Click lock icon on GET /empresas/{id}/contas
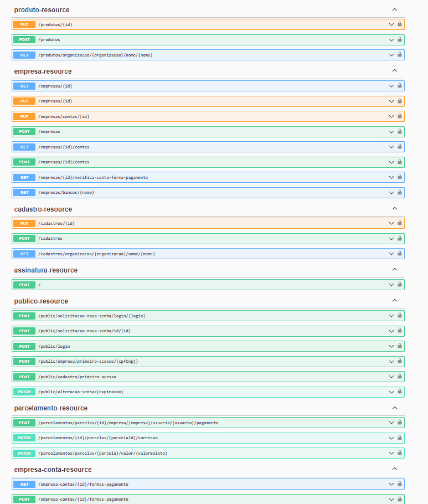The image size is (428, 504). tap(400, 147)
